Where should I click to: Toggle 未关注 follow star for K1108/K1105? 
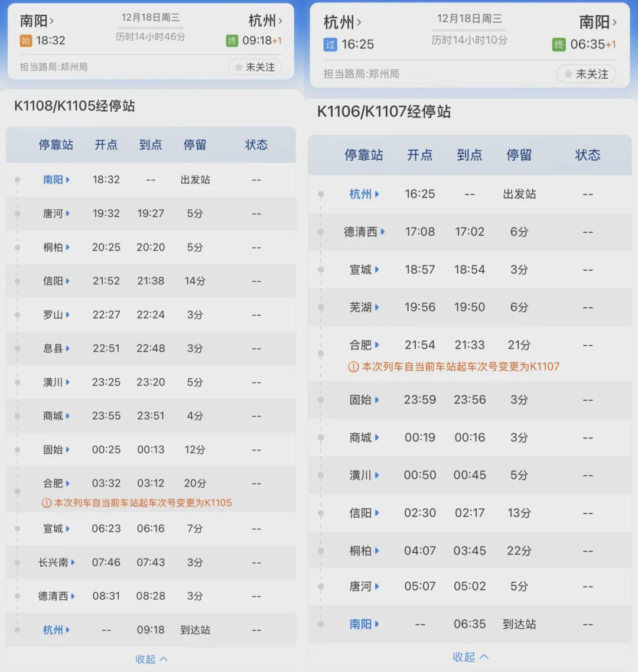click(255, 67)
